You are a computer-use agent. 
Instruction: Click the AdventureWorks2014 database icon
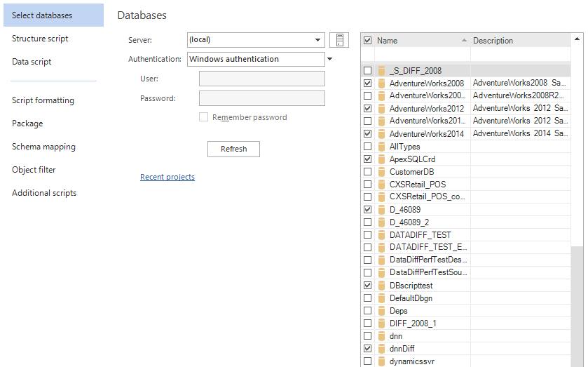381,134
